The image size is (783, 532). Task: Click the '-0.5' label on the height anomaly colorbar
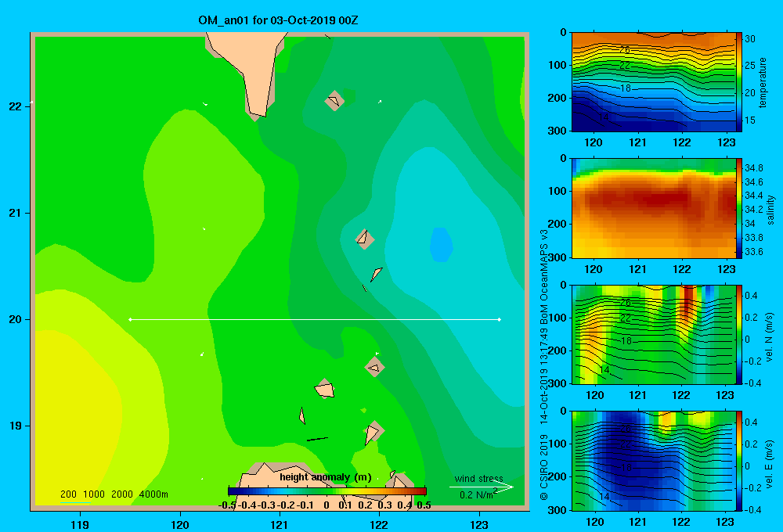(227, 505)
